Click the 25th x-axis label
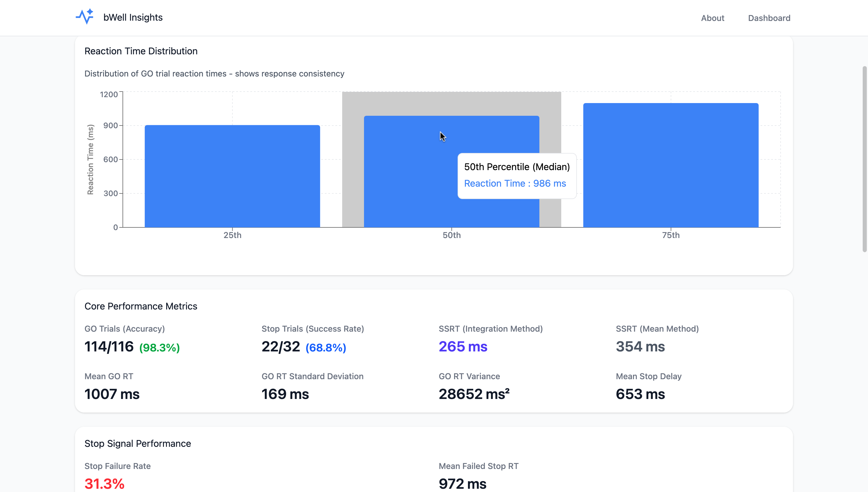This screenshot has height=492, width=868. click(x=232, y=235)
